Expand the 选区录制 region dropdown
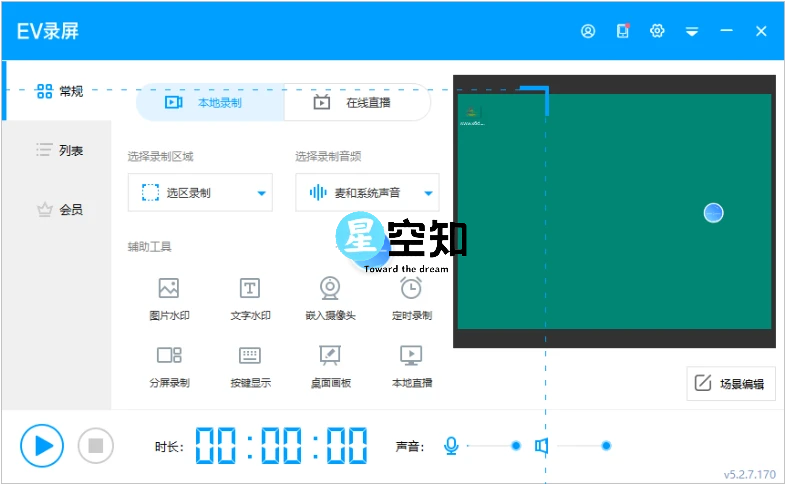This screenshot has height=484, width=785. pos(200,193)
